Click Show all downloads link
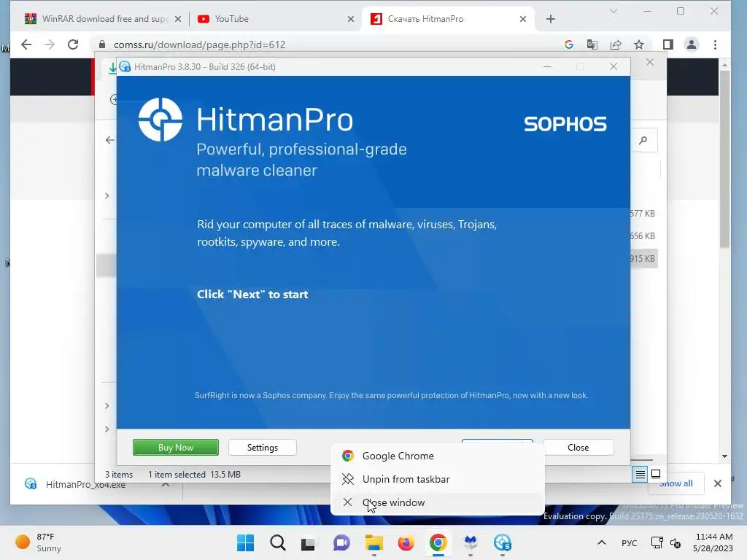The height and width of the screenshot is (560, 747). pyautogui.click(x=676, y=483)
